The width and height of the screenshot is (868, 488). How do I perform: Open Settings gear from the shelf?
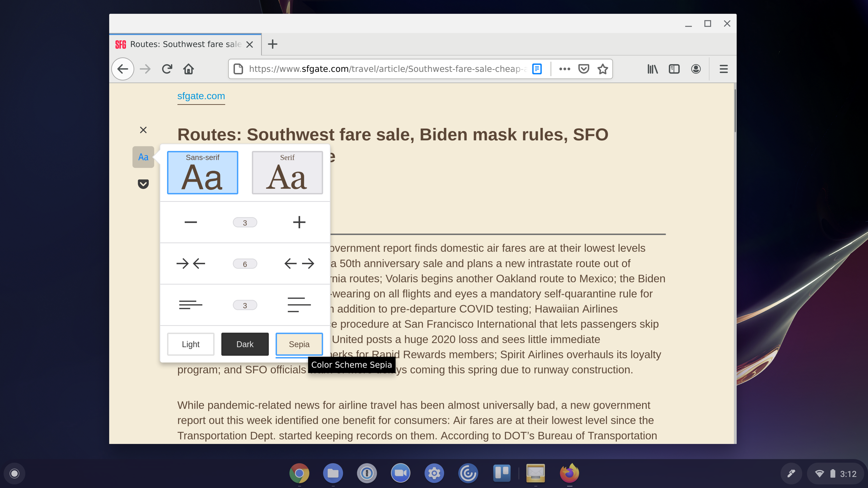(434, 473)
